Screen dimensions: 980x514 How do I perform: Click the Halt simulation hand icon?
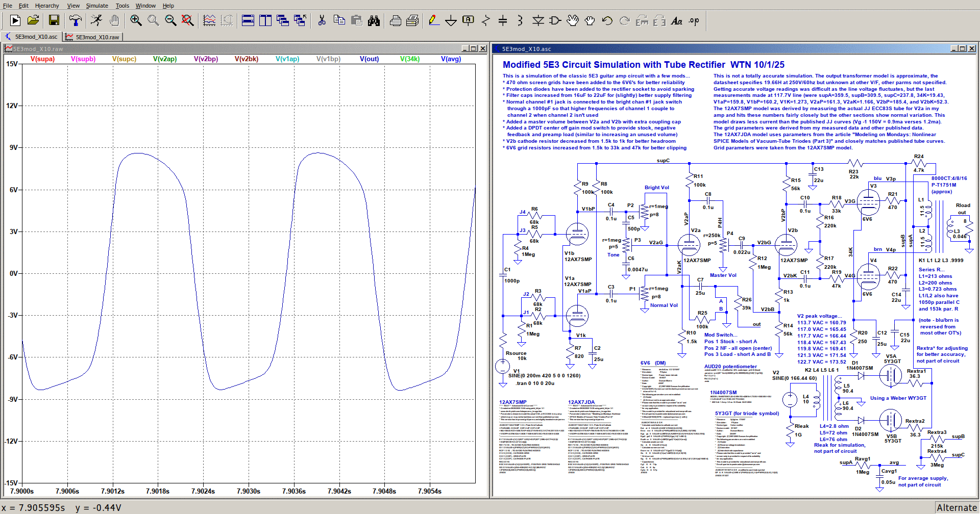coord(114,20)
